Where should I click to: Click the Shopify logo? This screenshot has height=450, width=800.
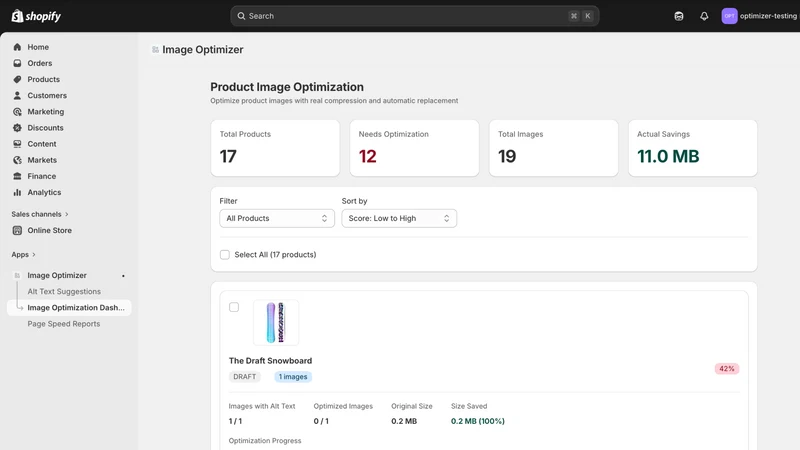pos(36,16)
